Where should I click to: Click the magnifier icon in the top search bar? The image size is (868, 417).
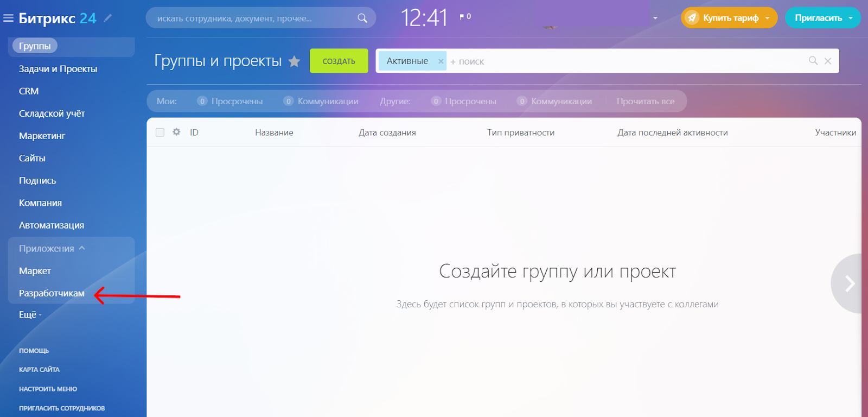tap(362, 18)
